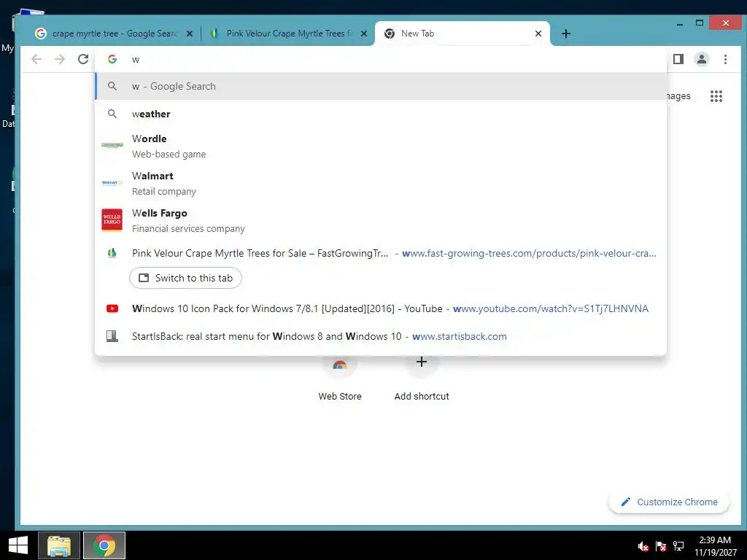Screen dimensions: 747x560
Task: Open File Explorer from taskbar
Action: tap(59, 545)
